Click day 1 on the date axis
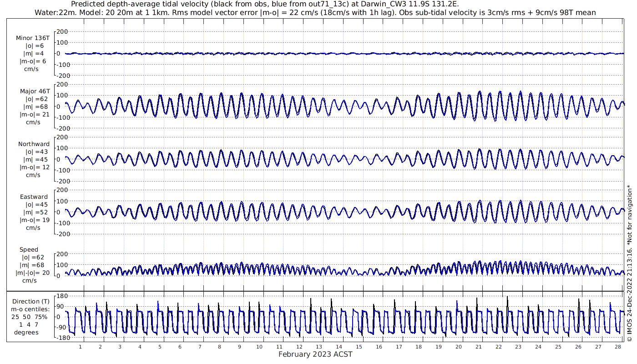 [x=80, y=347]
